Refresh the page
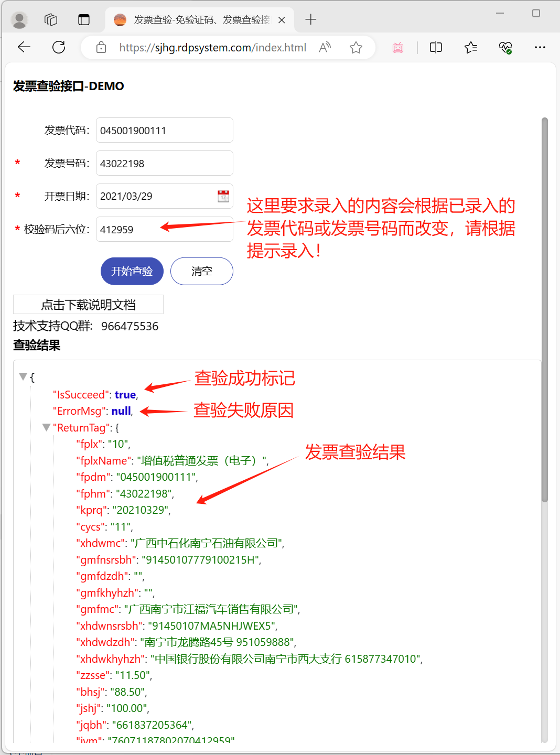The width and height of the screenshot is (560, 755). (59, 48)
